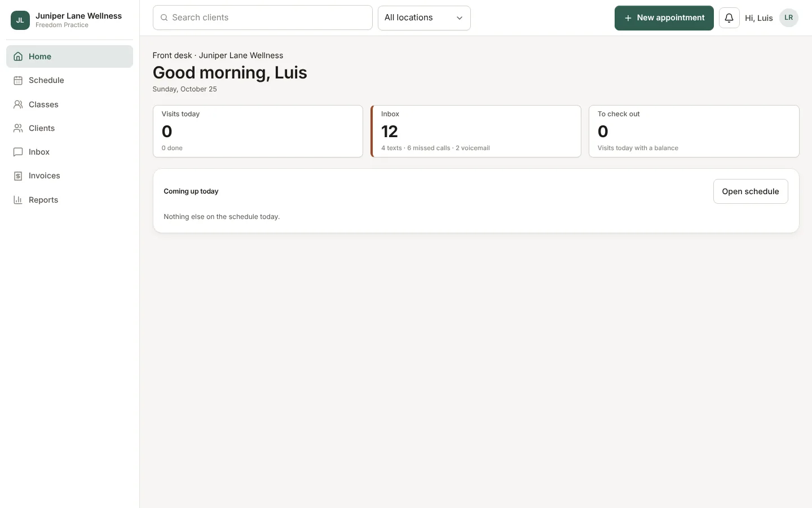
Task: Open the Inbox card showing 12
Action: click(476, 131)
